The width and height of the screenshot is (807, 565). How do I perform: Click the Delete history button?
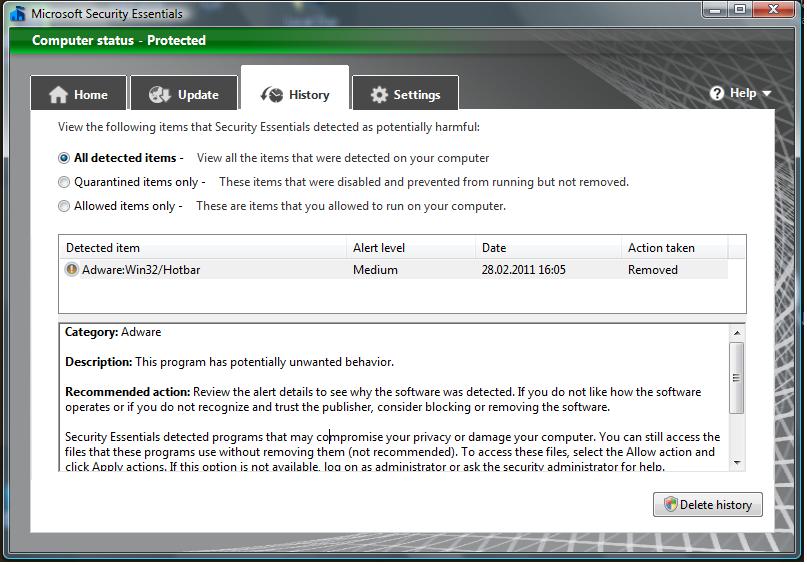tap(708, 505)
